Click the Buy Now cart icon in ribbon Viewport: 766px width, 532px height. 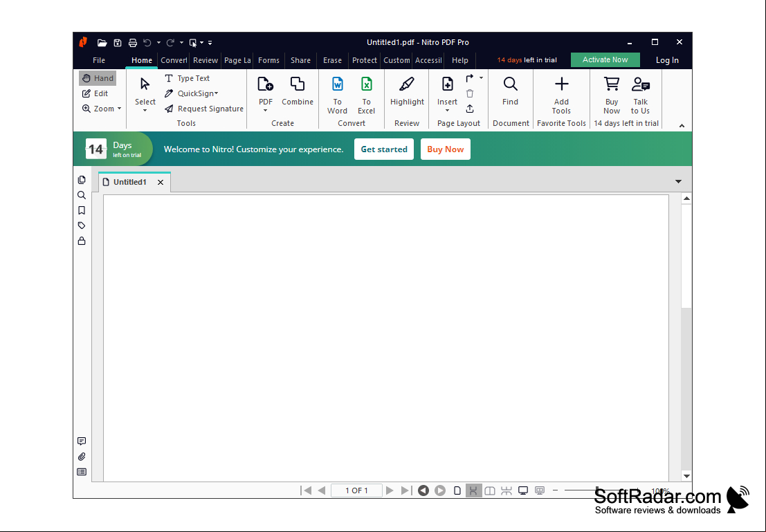coord(612,95)
